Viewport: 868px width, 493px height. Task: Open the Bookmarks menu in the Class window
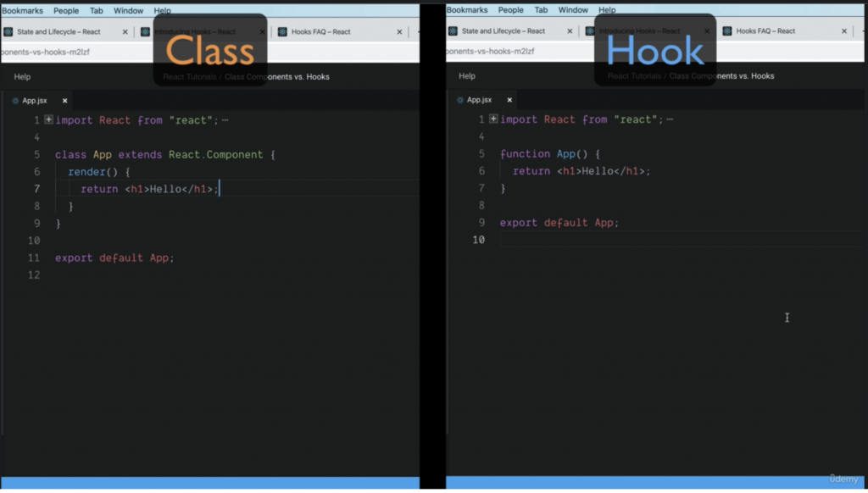pyautogui.click(x=22, y=10)
